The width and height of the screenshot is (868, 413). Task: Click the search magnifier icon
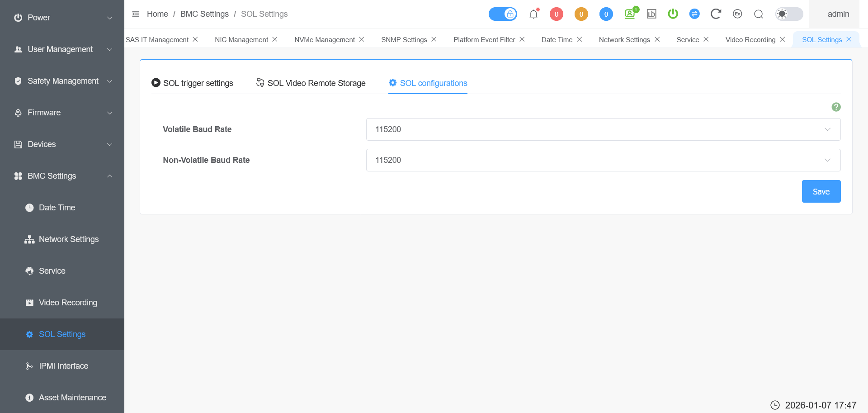(759, 14)
